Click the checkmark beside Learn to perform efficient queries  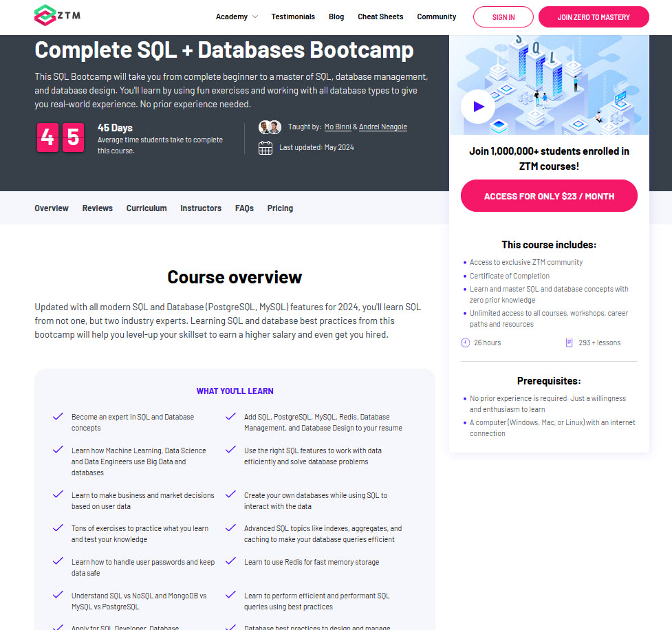click(230, 595)
